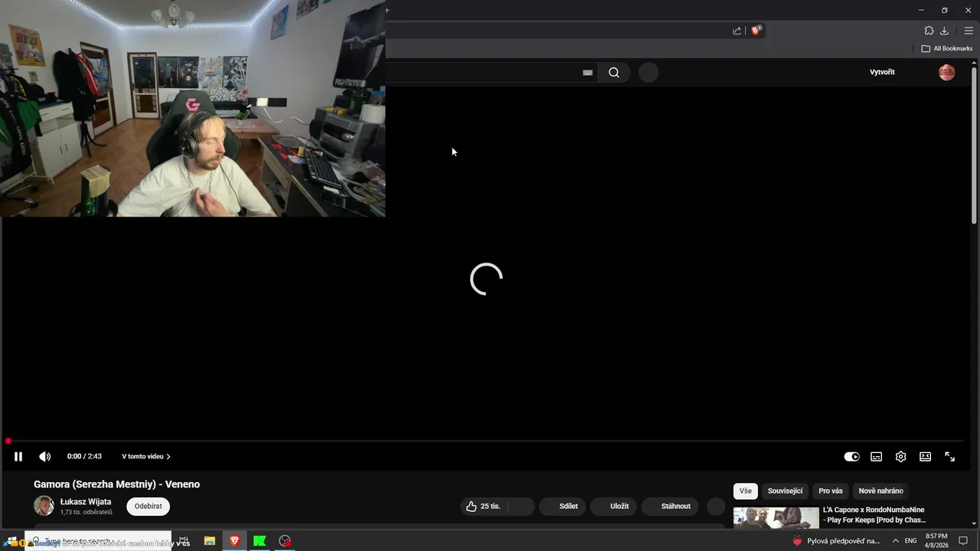Open browser downloads icon
980x551 pixels.
coord(944,31)
